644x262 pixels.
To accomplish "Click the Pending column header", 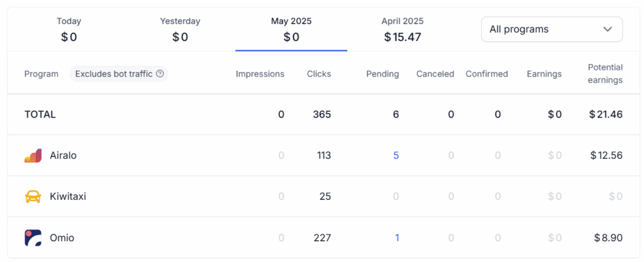I will coord(382,74).
